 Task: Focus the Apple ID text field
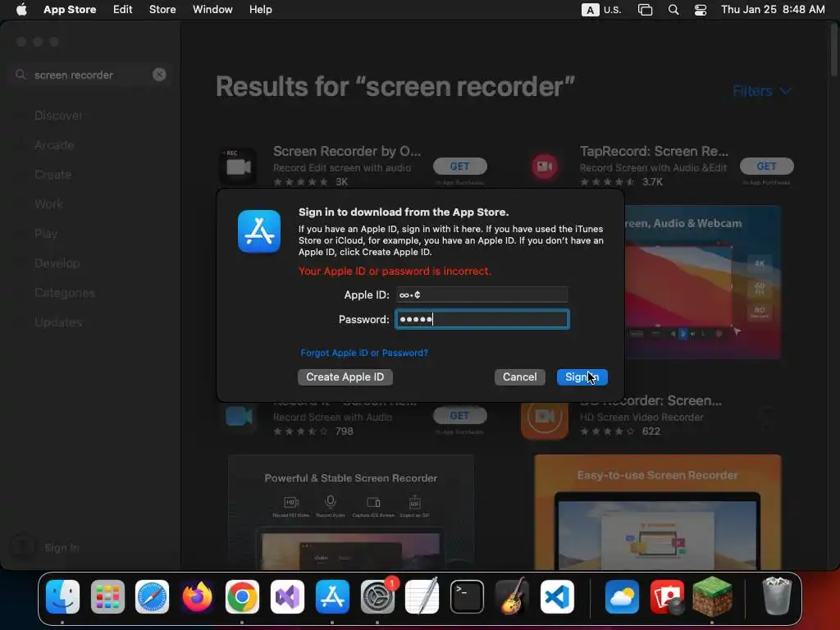(x=482, y=294)
